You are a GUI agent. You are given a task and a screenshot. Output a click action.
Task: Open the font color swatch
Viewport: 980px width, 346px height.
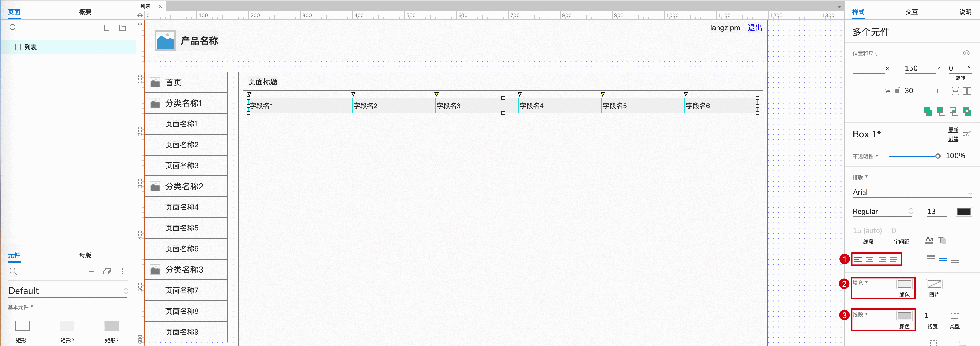[964, 212]
